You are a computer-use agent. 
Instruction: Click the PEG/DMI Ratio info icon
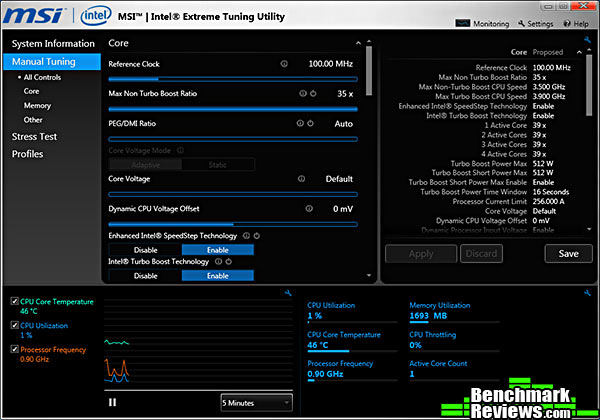[300, 123]
